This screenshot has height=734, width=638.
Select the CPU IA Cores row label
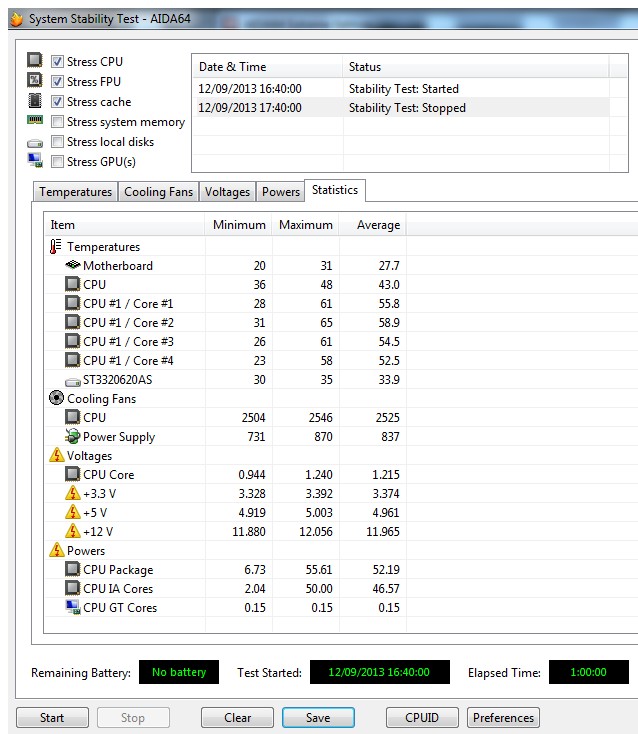(x=118, y=588)
